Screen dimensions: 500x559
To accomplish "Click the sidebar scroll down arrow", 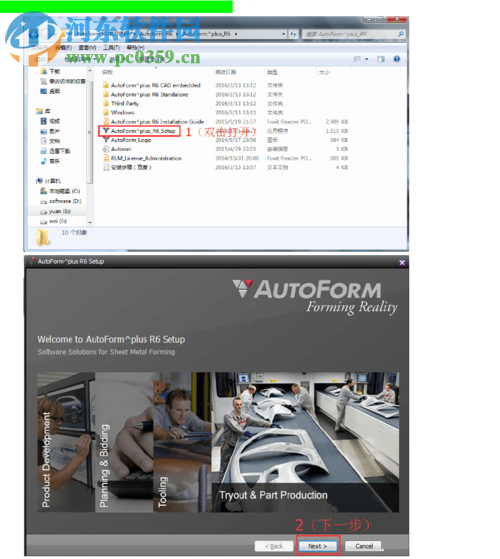I will pos(90,222).
